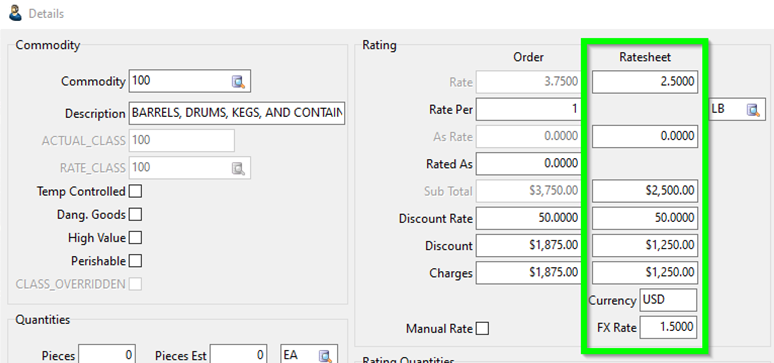
Task: Tick the Perishable checkbox
Action: point(135,260)
